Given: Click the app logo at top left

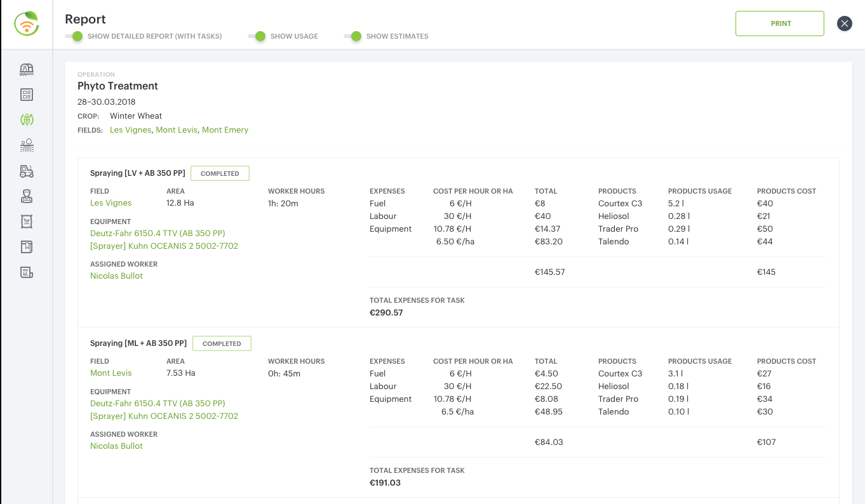Looking at the screenshot, I should 27,24.
